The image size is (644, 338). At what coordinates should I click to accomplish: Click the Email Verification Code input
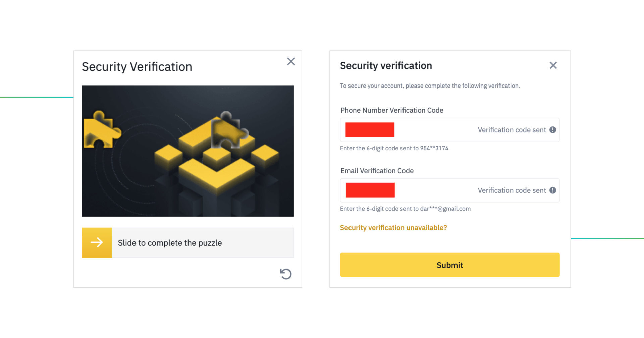[x=402, y=190]
